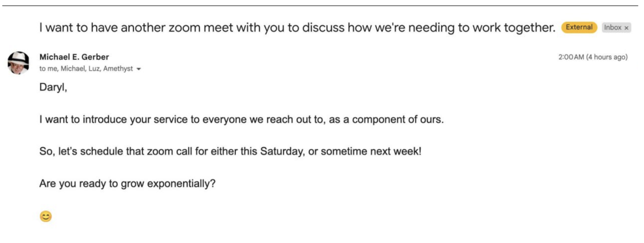Click the recipient name Luz
Image resolution: width=644 pixels, height=243 pixels.
click(94, 69)
